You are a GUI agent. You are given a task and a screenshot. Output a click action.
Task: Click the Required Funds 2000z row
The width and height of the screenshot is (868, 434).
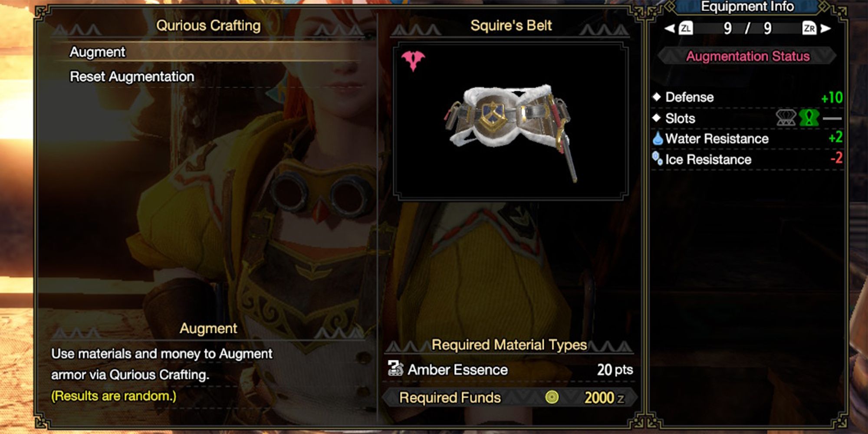(x=509, y=398)
